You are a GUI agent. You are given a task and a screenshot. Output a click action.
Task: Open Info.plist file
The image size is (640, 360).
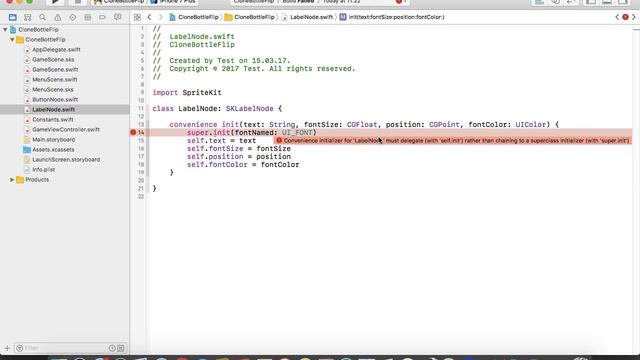43,169
